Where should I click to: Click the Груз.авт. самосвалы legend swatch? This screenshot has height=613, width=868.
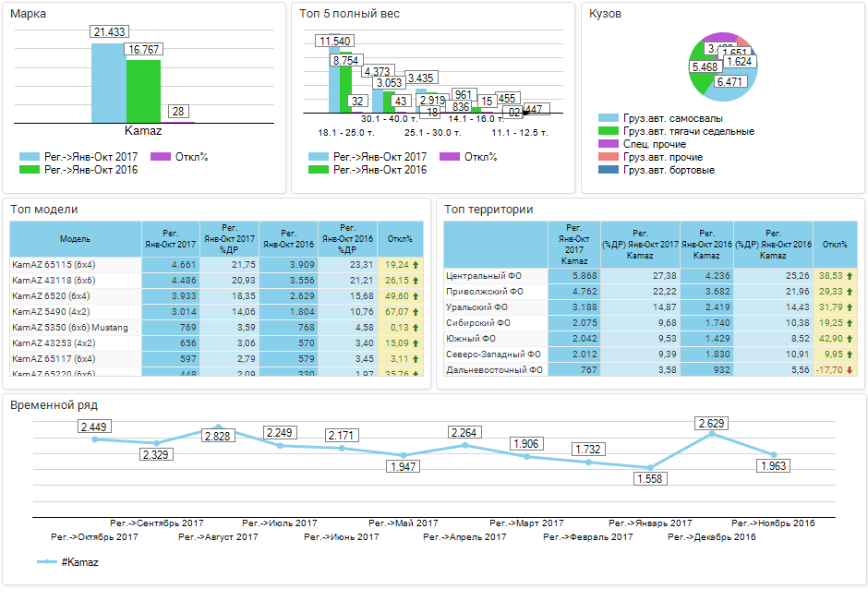(609, 118)
